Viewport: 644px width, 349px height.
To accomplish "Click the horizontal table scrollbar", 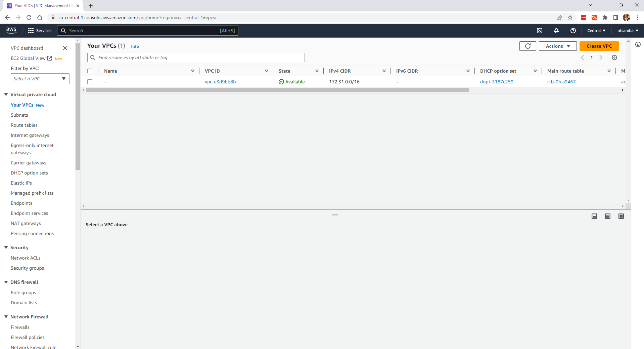I will click(277, 90).
